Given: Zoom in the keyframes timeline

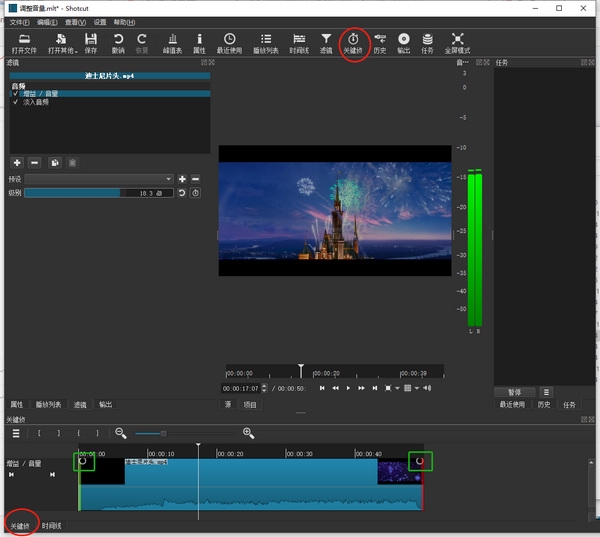Looking at the screenshot, I should (248, 433).
